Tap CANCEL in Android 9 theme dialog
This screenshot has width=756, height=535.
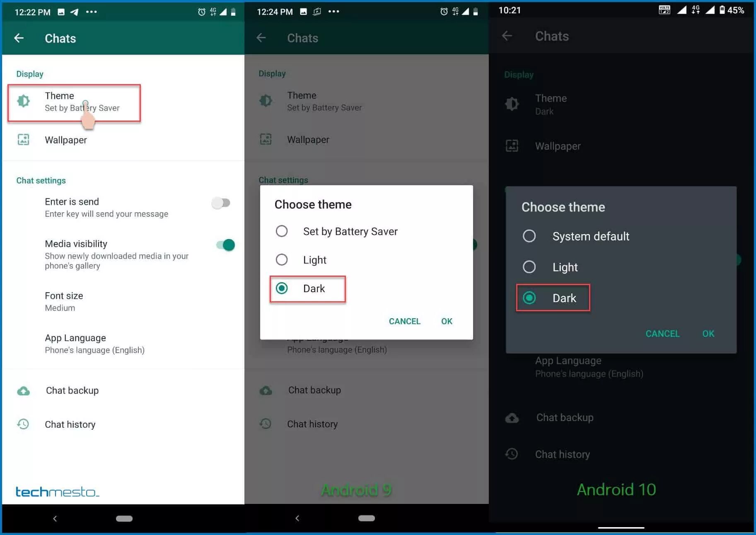[x=404, y=321]
